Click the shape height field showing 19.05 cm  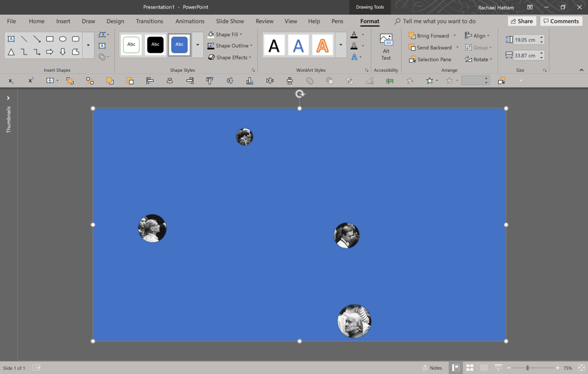point(524,39)
